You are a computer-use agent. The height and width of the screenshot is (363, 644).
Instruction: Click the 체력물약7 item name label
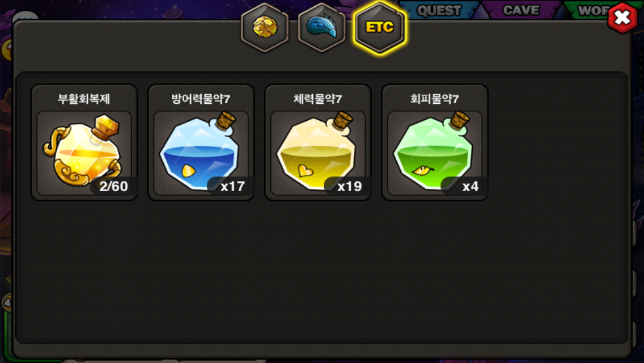coord(318,99)
